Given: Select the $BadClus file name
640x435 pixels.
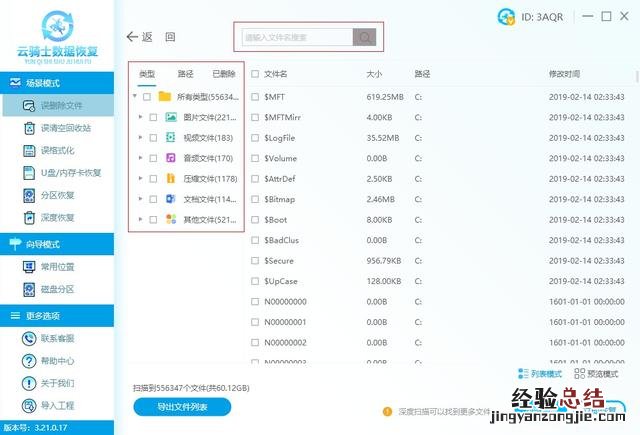Looking at the screenshot, I should (x=282, y=240).
